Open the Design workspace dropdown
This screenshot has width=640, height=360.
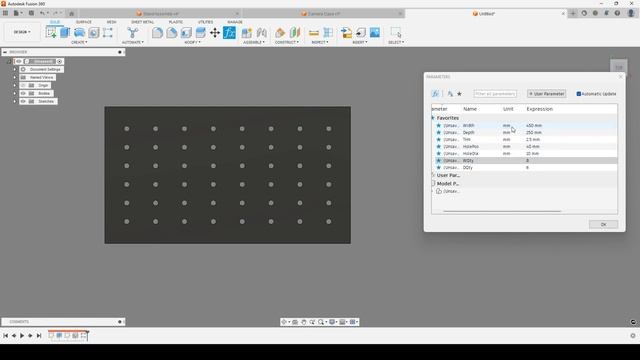click(x=22, y=32)
